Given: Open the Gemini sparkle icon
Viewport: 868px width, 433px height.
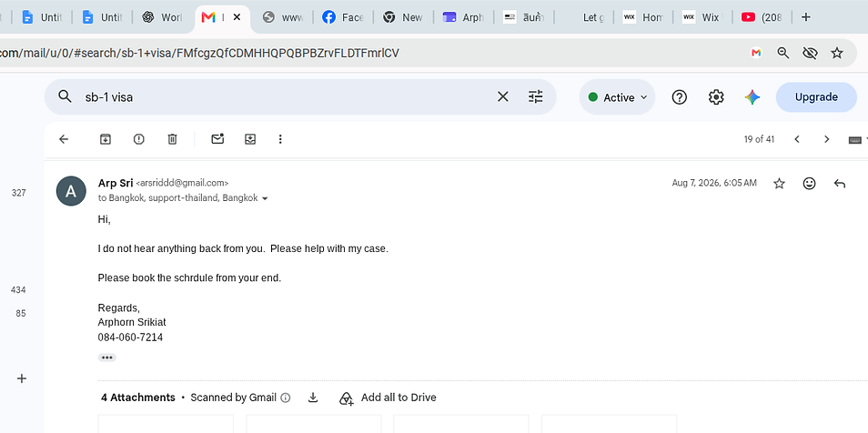Looking at the screenshot, I should pos(752,97).
